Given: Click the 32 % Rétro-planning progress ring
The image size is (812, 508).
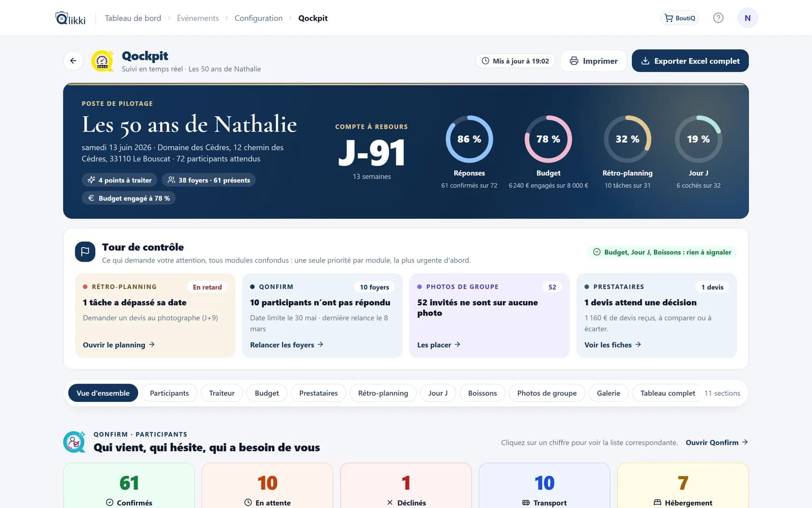Looking at the screenshot, I should click(x=627, y=139).
